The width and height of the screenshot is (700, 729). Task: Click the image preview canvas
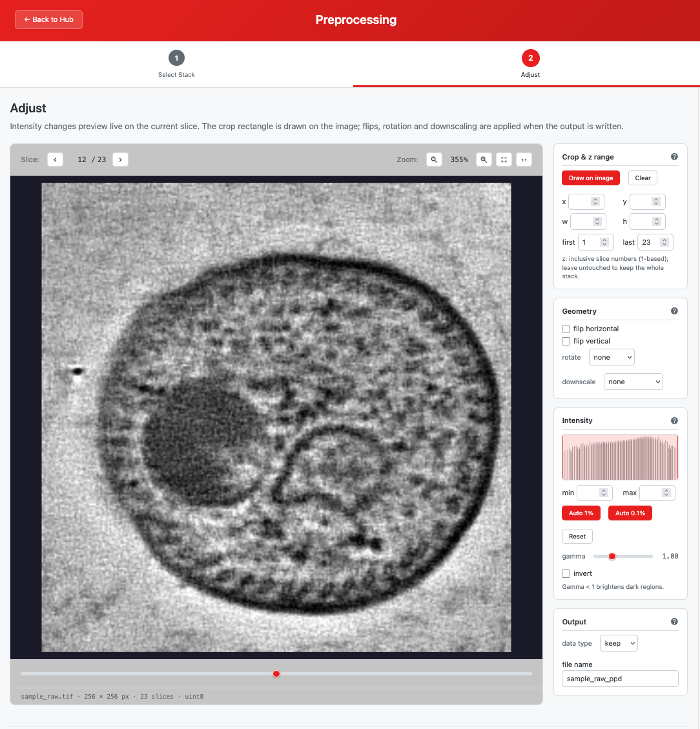[276, 418]
